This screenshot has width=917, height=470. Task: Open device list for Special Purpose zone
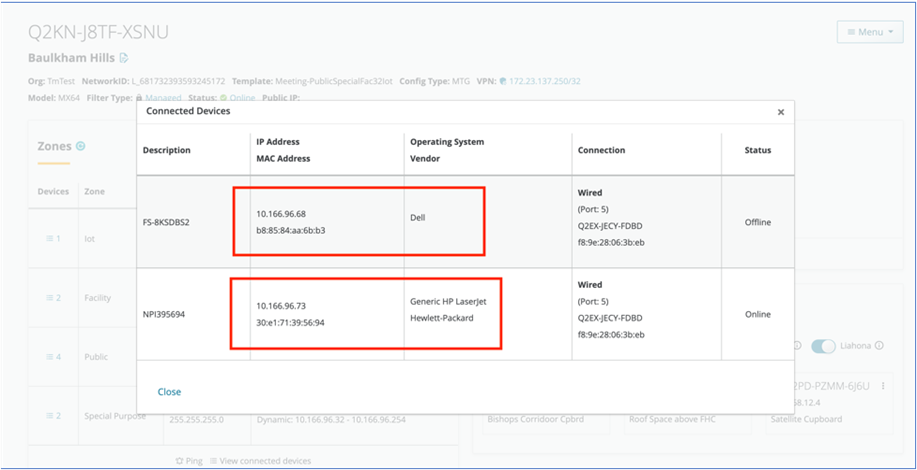(53, 415)
